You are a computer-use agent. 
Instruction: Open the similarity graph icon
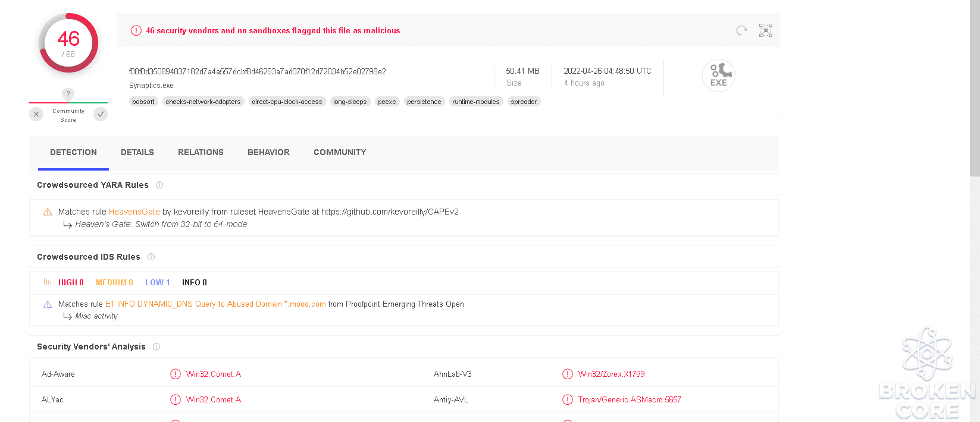click(766, 30)
